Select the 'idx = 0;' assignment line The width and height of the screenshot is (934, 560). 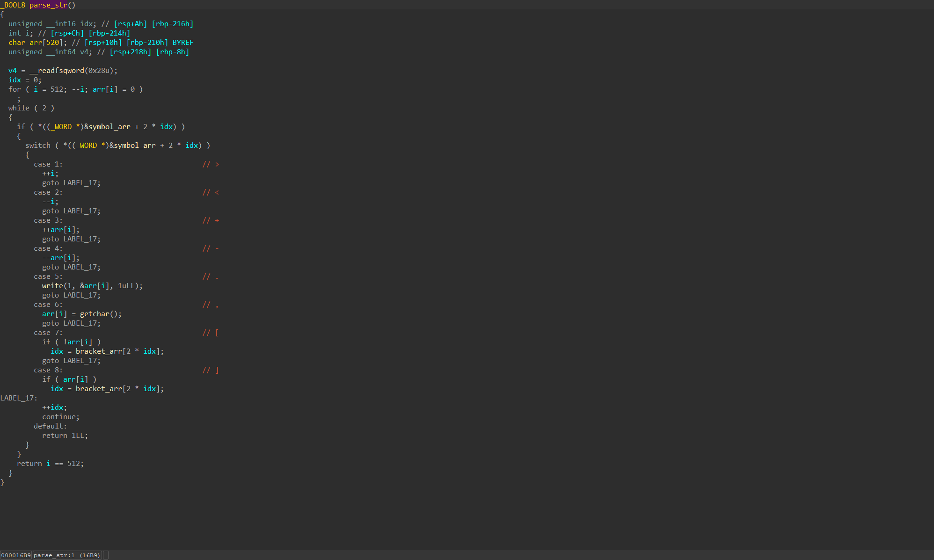(25, 80)
